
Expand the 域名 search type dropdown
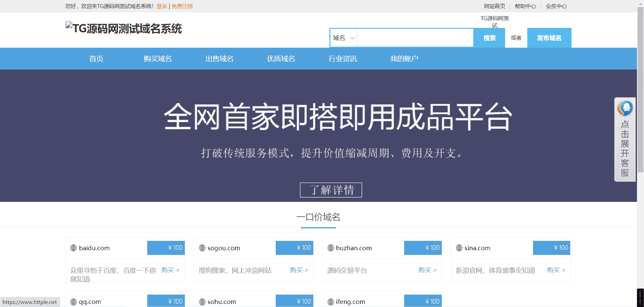point(344,38)
